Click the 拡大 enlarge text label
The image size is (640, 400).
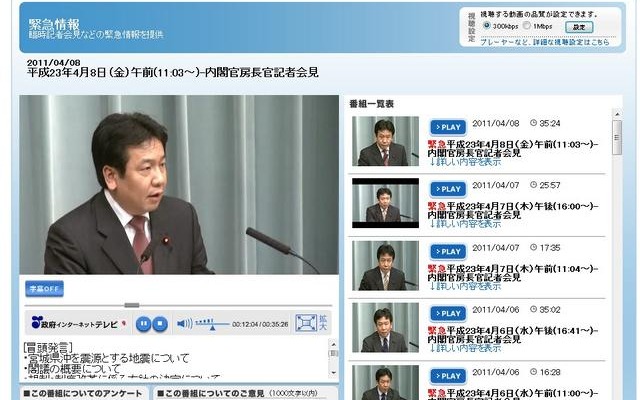tap(323, 323)
